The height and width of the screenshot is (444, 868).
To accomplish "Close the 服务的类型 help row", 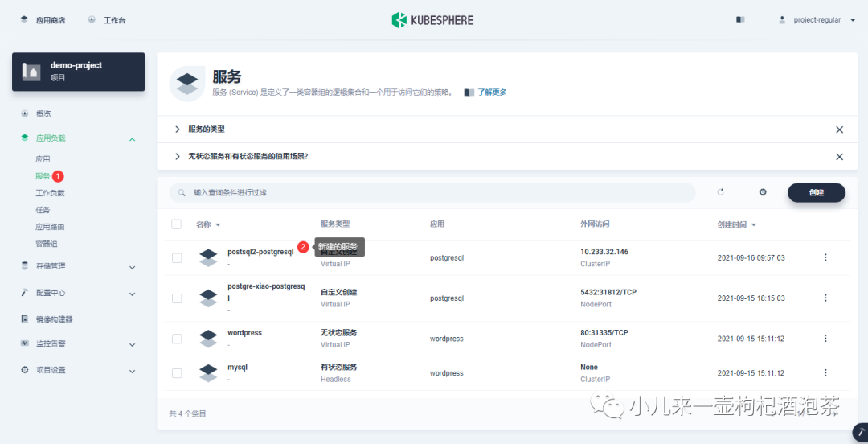I will [839, 129].
